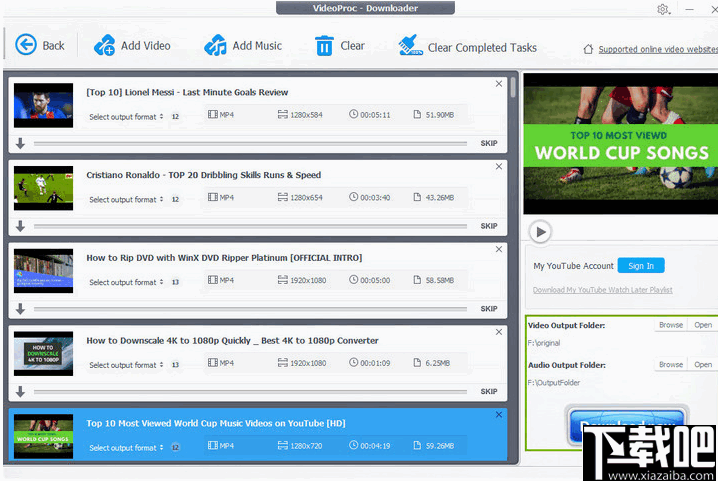Click download arrow for Downscale 4K video
Image resolution: width=718 pixels, height=481 pixels.
[x=20, y=392]
